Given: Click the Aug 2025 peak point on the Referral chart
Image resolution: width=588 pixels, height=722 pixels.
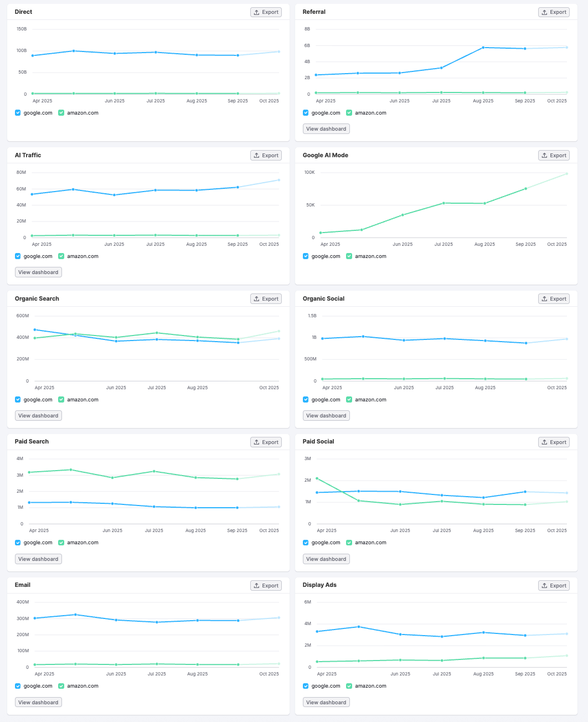Looking at the screenshot, I should point(483,48).
